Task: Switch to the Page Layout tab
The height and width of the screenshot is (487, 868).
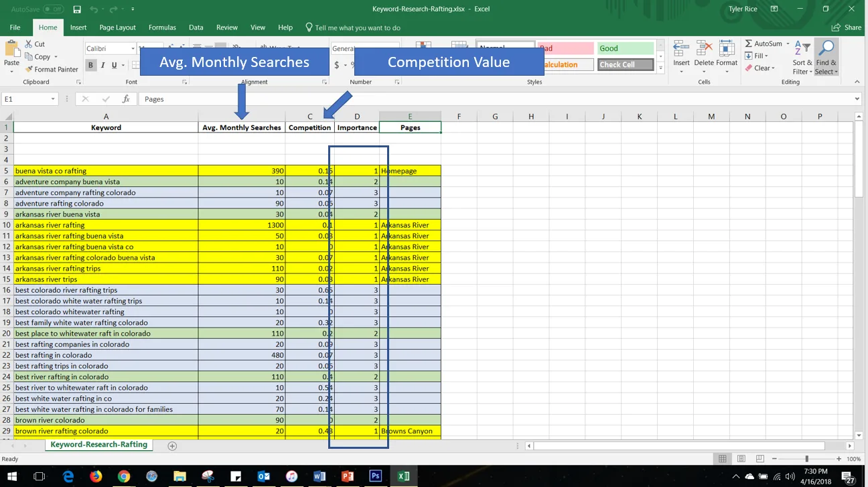Action: [x=117, y=27]
